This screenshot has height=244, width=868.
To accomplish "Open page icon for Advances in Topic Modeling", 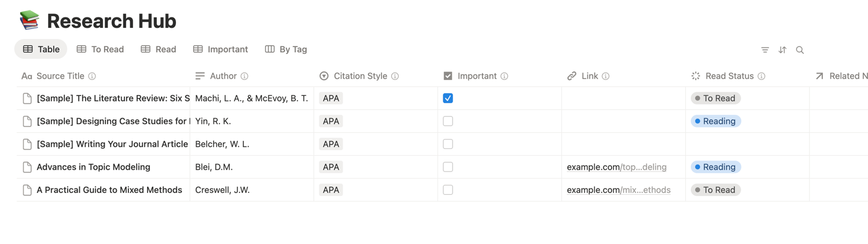I will point(27,167).
